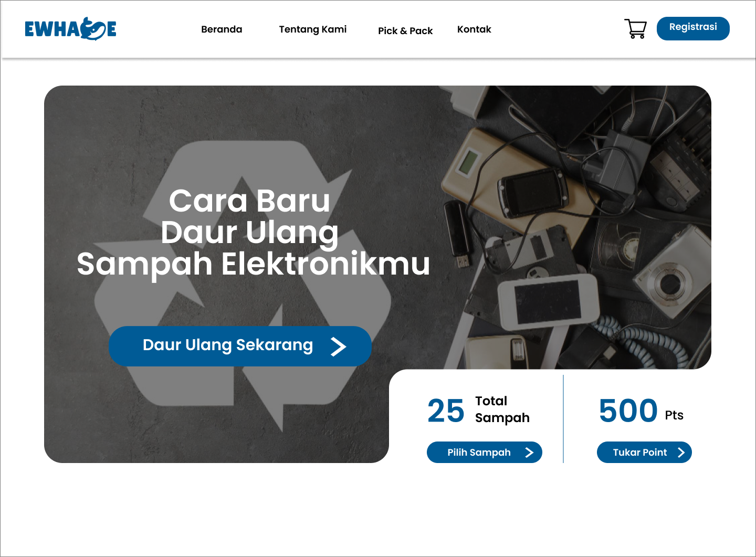Click the chevron arrow in Tukar Point
Image resolution: width=756 pixels, height=557 pixels.
tap(681, 453)
